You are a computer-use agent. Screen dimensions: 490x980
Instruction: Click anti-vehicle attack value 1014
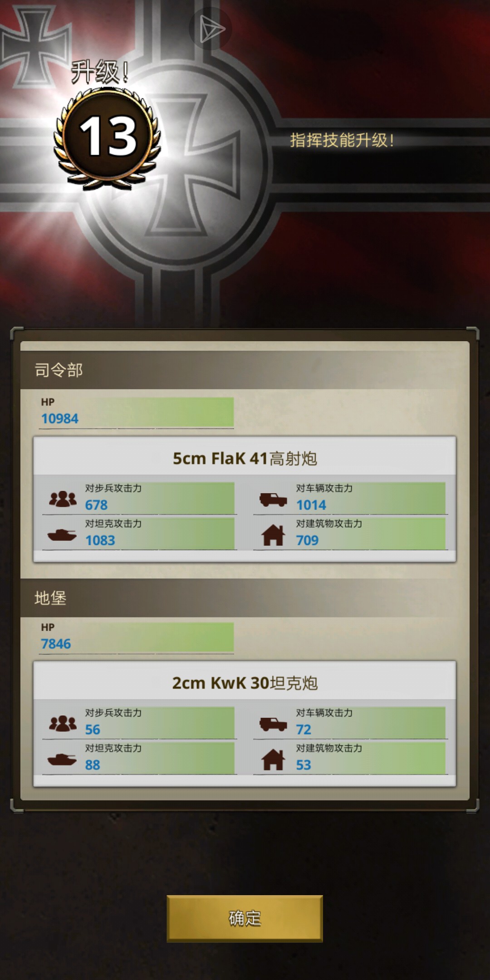[x=311, y=505]
